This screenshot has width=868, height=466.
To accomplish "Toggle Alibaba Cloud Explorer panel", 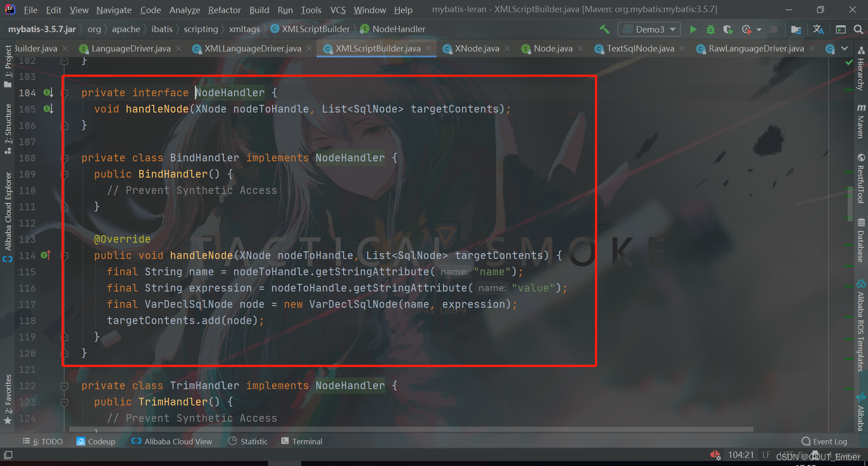I will pyautogui.click(x=8, y=217).
